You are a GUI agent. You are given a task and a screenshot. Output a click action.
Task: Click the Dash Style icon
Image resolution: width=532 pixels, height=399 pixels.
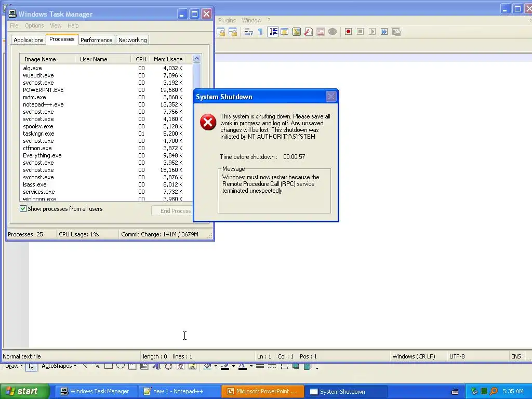coord(272,366)
